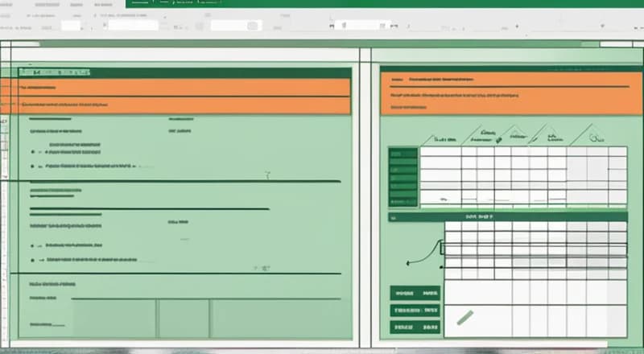Click the leftmost small white box in toolbar
This screenshot has width=644, height=354.
tap(71, 26)
